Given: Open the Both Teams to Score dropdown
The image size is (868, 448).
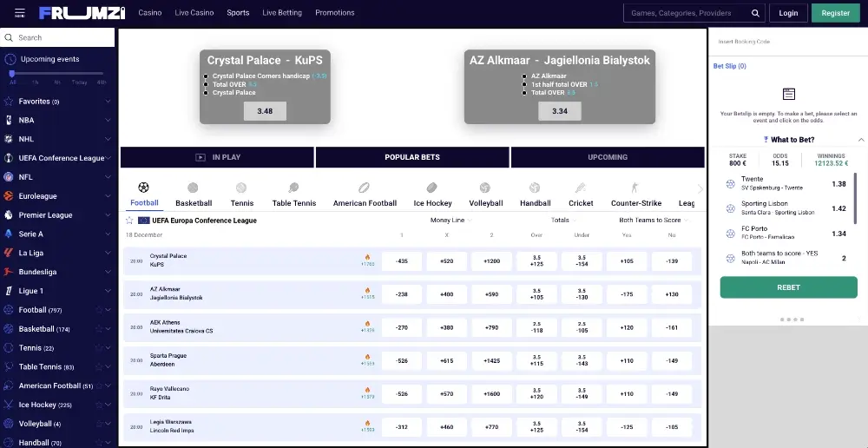Looking at the screenshot, I should pyautogui.click(x=654, y=221).
